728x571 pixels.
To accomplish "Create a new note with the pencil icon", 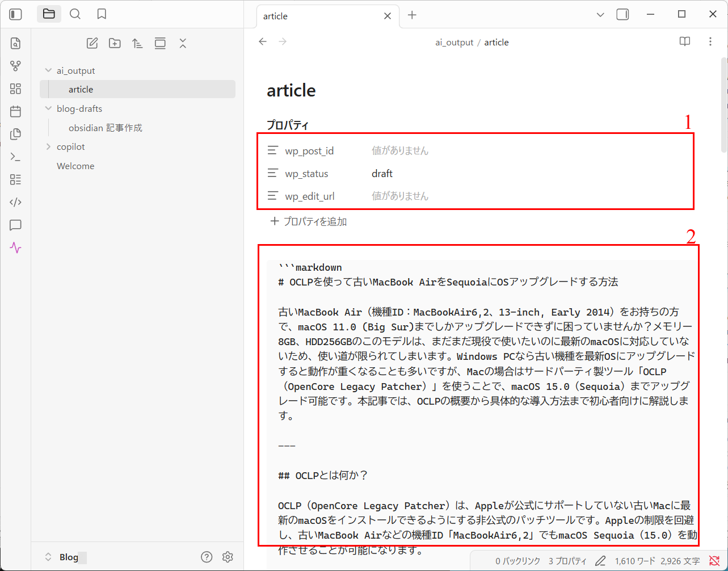I will (92, 43).
